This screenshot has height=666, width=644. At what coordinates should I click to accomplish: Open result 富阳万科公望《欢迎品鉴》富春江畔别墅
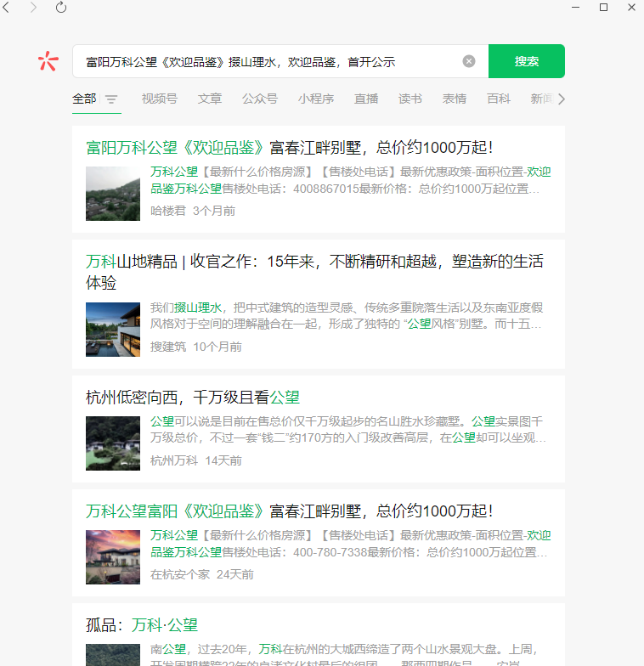tap(289, 148)
